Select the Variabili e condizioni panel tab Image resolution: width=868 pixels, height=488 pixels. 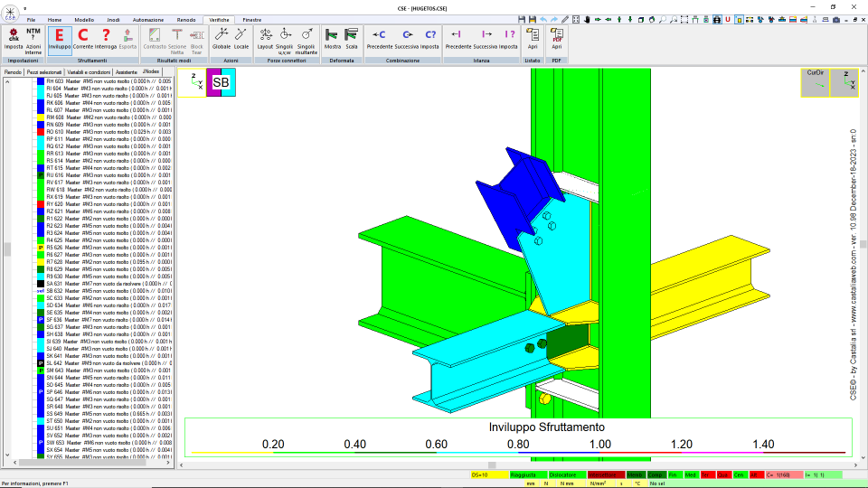90,72
